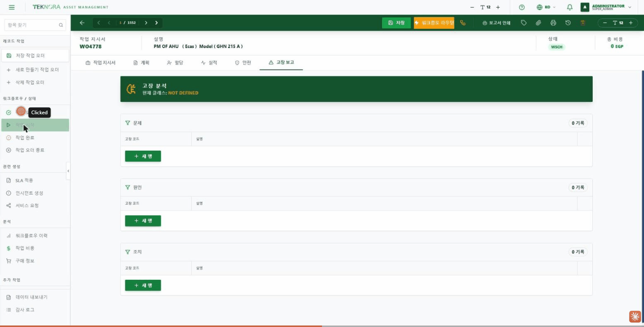Select SLA 적용 in sidebar
This screenshot has height=327, width=644.
35,180
